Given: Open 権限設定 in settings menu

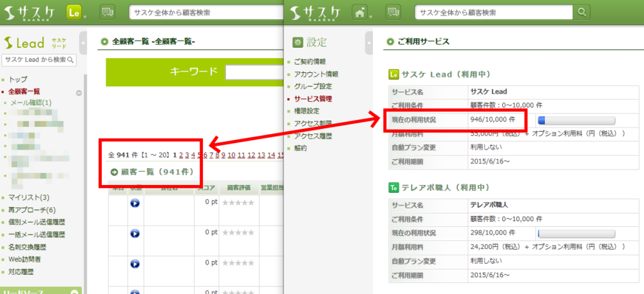Looking at the screenshot, I should point(307,111).
